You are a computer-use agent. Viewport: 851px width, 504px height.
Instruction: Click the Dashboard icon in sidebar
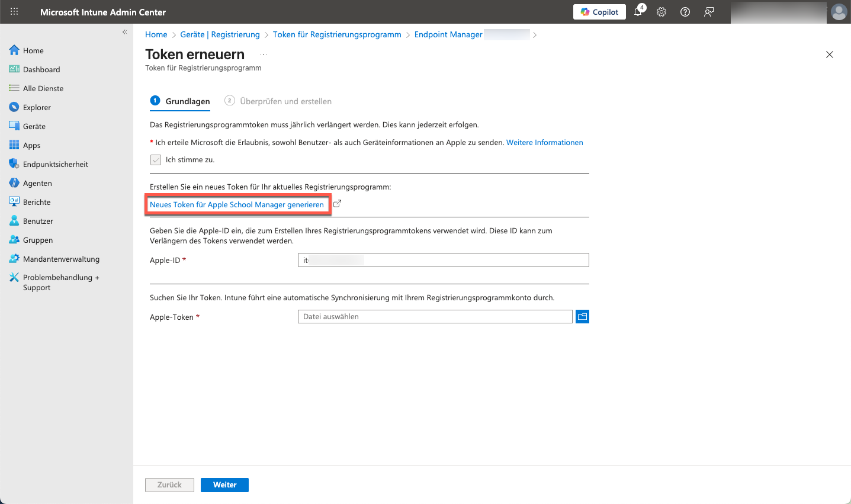click(x=14, y=69)
